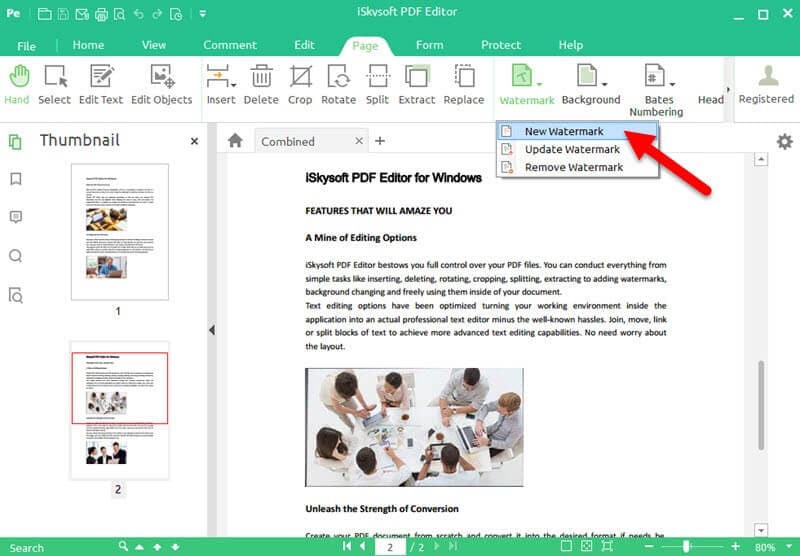Click the Extract pages icon
The image size is (800, 556).
coord(417,85)
